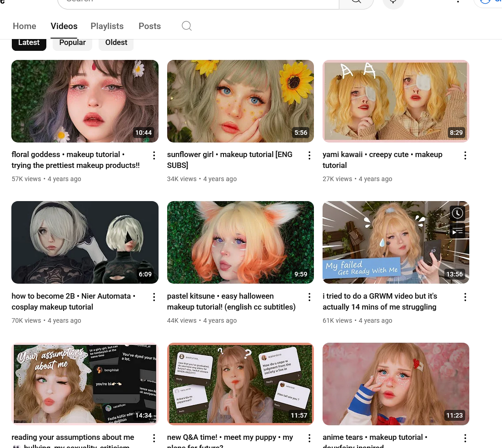Click the top Search input field
The image size is (502, 448).
(198, 2)
